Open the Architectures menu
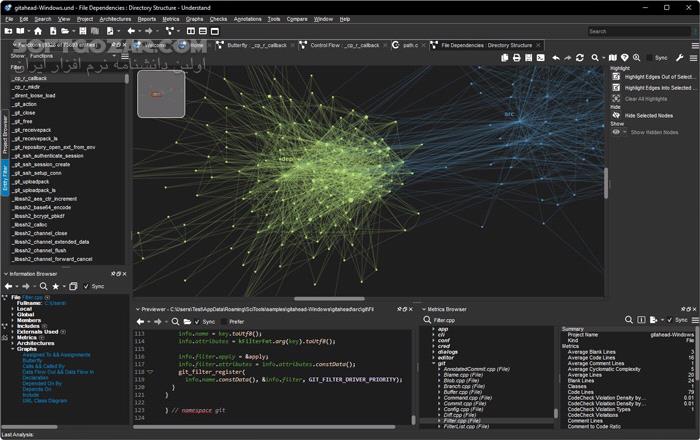The image size is (700, 440). 115,19
